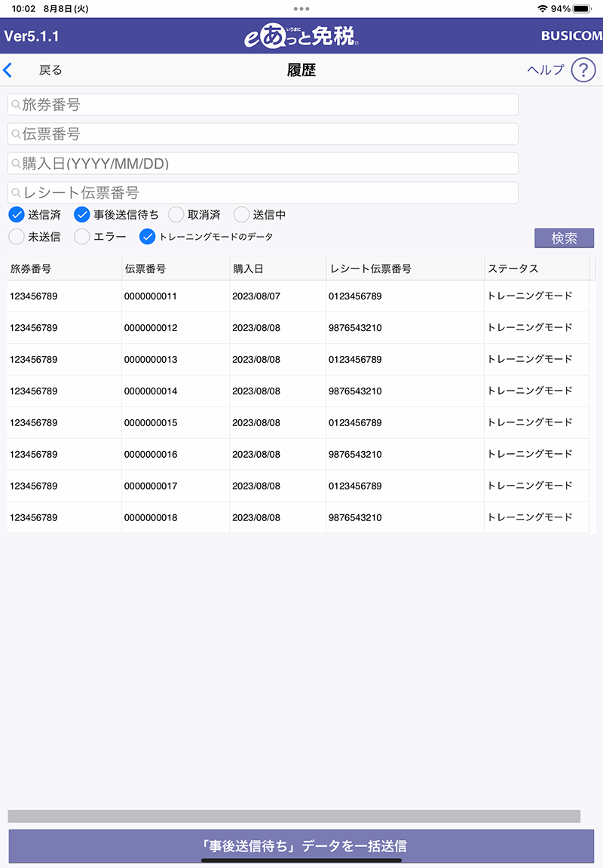Click the horizontal gray scrollbar near bottom

click(294, 816)
